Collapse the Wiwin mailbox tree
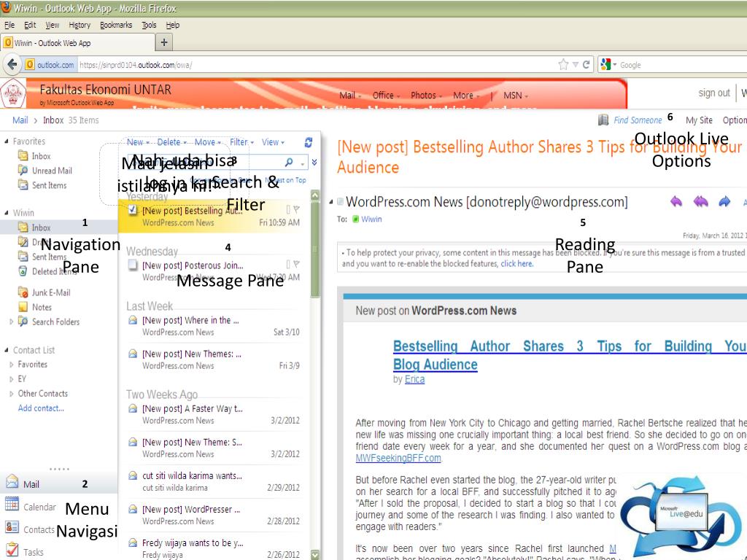 pyautogui.click(x=6, y=213)
